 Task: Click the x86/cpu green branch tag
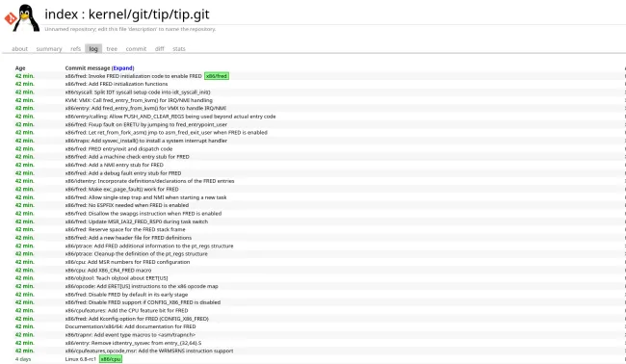(x=110, y=359)
